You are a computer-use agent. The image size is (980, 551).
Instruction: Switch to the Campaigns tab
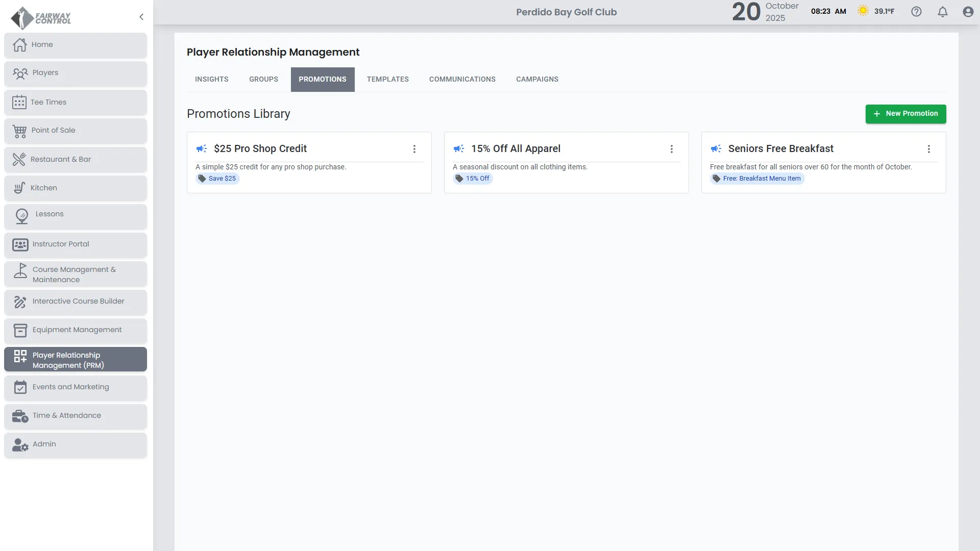pos(537,79)
